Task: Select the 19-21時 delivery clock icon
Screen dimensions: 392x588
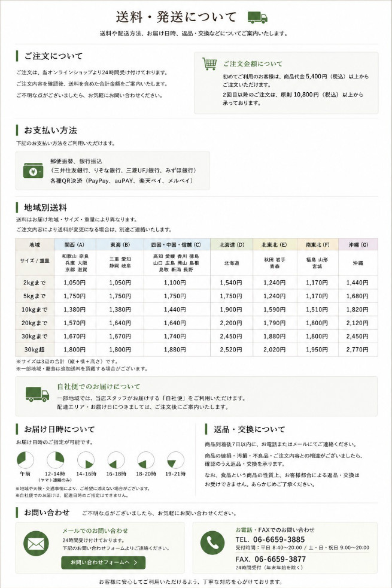Action: click(x=175, y=460)
